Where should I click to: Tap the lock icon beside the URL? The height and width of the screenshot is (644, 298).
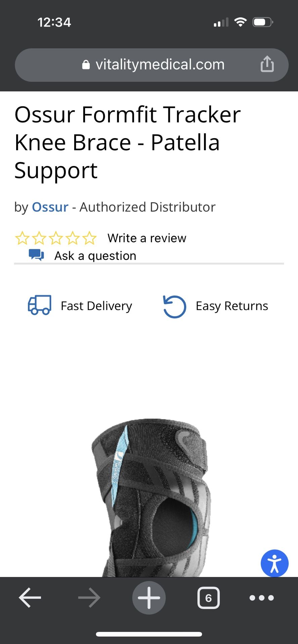click(x=86, y=64)
